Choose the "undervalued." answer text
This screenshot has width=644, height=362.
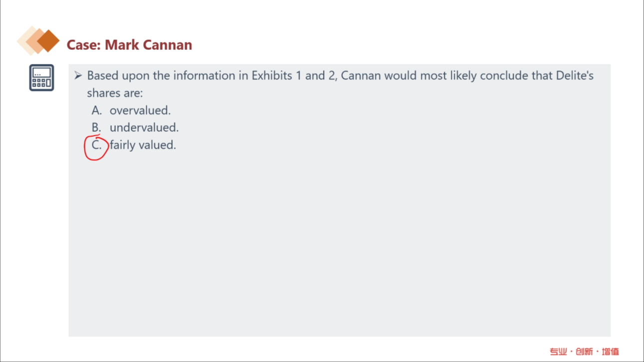[x=144, y=128]
